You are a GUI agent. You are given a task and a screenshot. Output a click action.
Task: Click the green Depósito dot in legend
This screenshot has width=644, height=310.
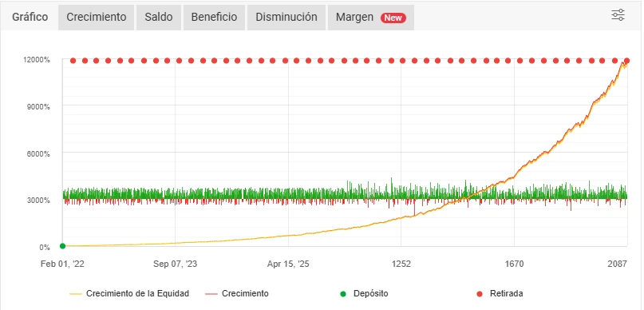[343, 294]
